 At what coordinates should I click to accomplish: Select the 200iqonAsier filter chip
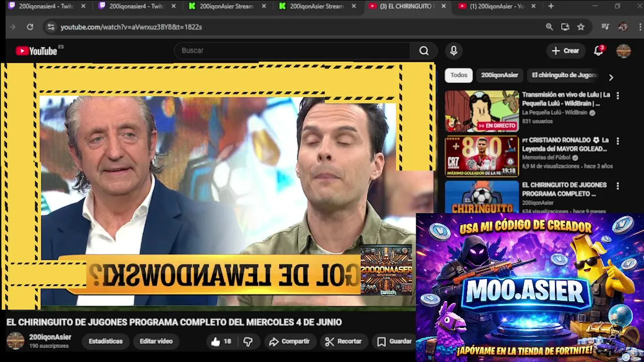tap(500, 75)
